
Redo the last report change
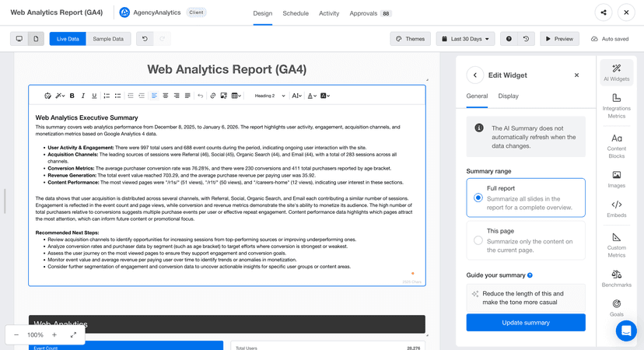163,39
